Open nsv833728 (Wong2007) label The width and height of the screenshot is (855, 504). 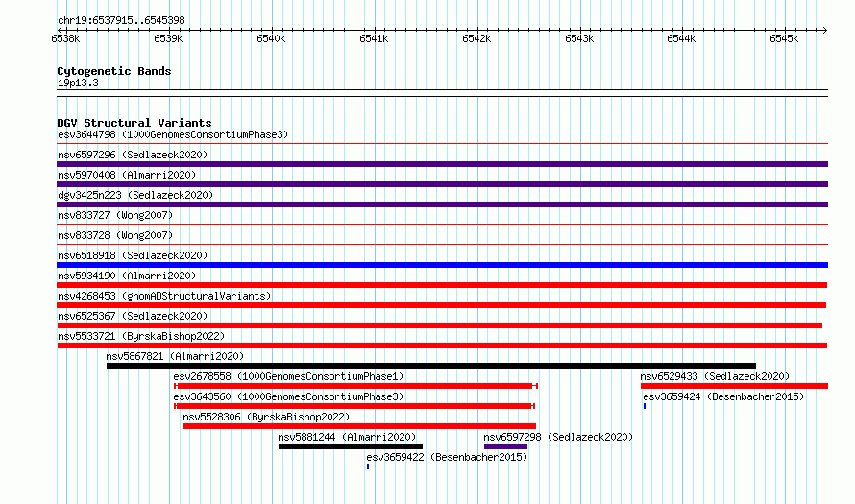[x=115, y=235]
